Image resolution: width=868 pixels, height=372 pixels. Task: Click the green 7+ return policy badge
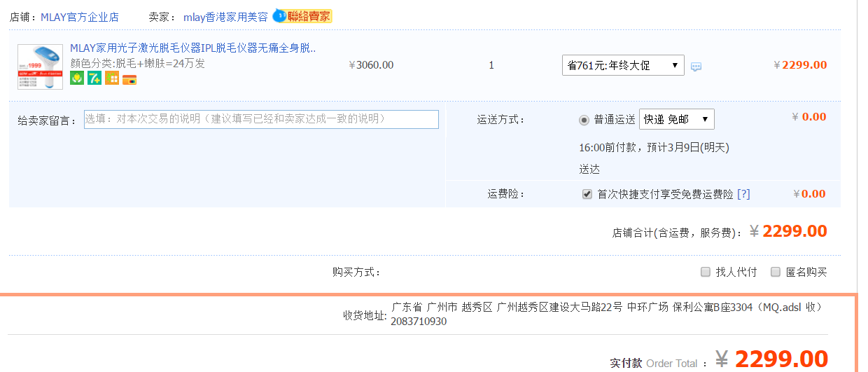pos(94,78)
